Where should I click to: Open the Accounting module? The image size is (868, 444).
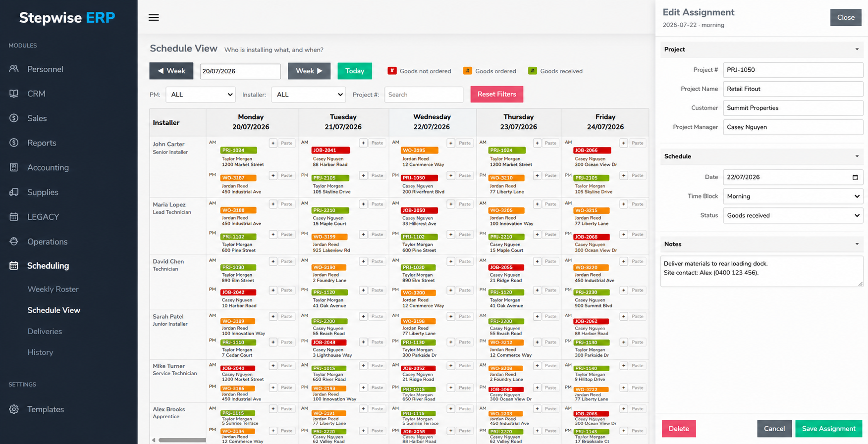click(x=48, y=167)
